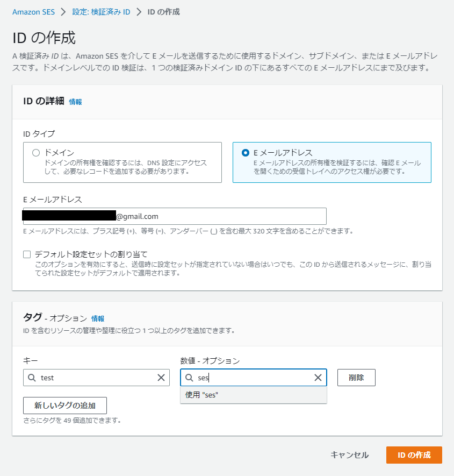Clear the ses value with X icon
Screen dimensions: 454x476
point(318,378)
